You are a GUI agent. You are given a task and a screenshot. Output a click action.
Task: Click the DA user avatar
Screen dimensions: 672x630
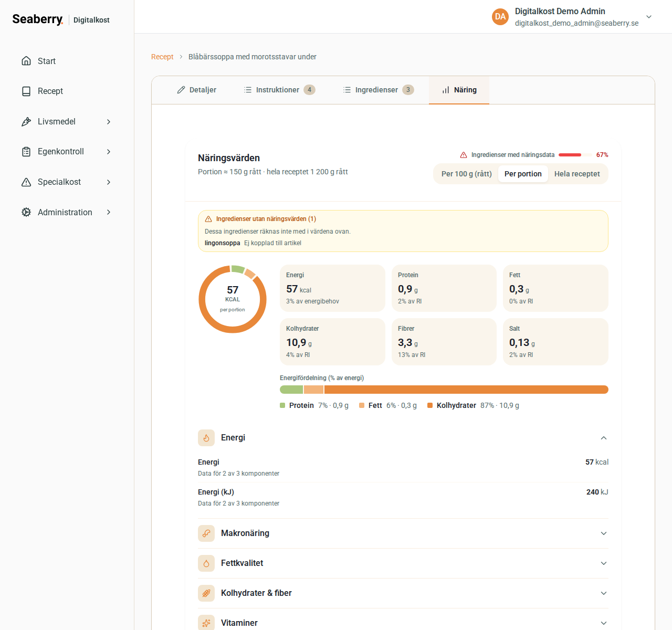(x=500, y=17)
